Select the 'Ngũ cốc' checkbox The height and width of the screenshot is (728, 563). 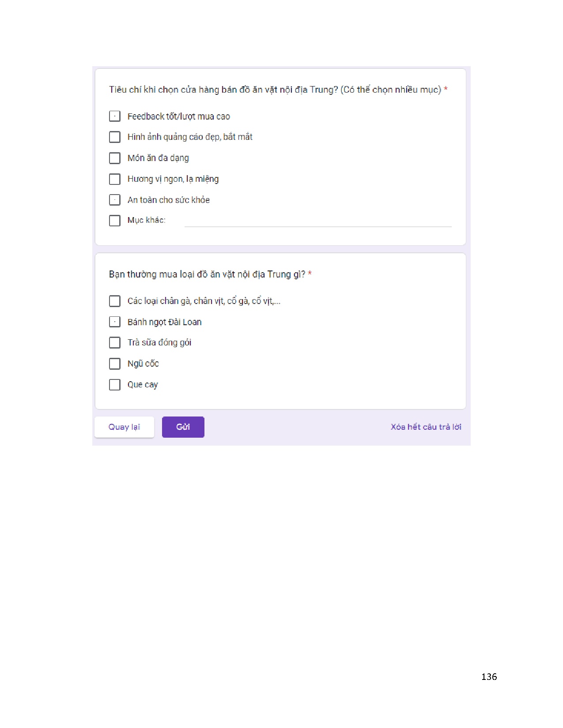pyautogui.click(x=115, y=364)
